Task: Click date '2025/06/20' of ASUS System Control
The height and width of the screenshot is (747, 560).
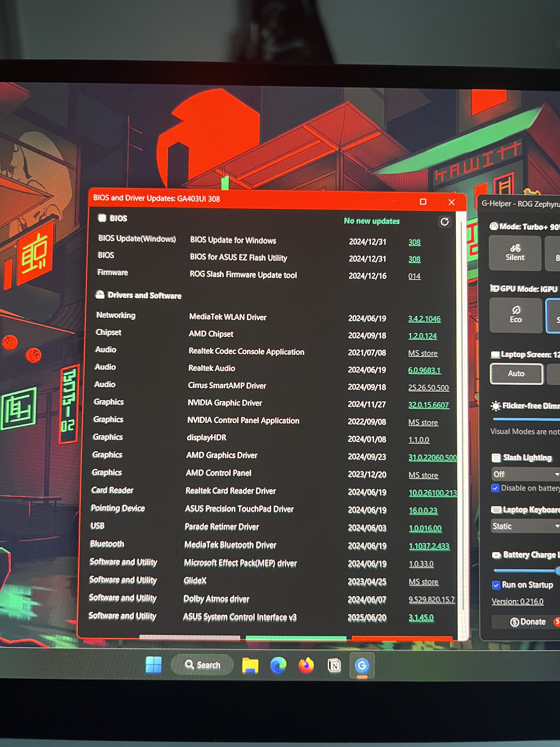Action: pyautogui.click(x=367, y=618)
